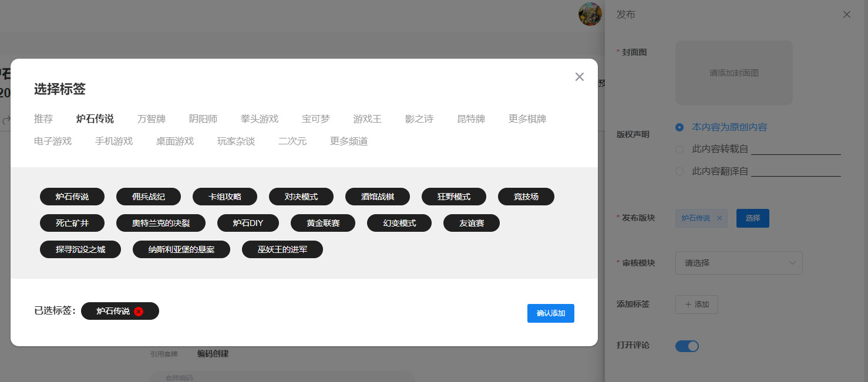Pick the 狂野模式 tag
Viewport: 868px width, 382px height.
(x=454, y=197)
